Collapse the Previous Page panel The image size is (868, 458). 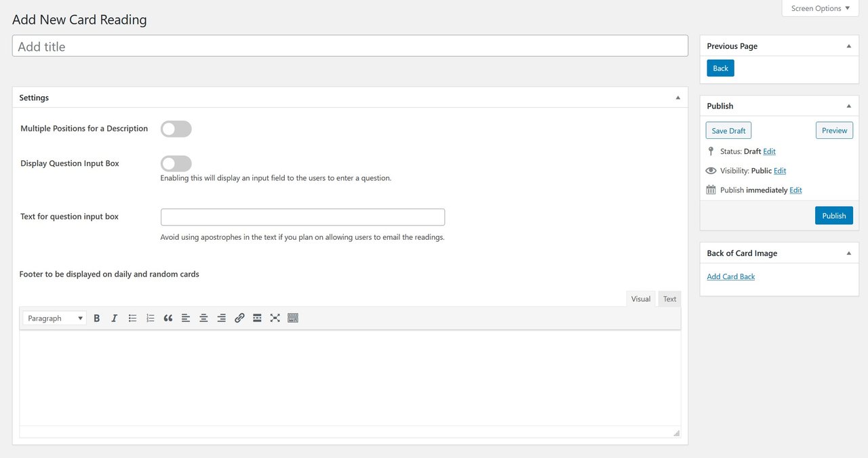click(x=848, y=46)
